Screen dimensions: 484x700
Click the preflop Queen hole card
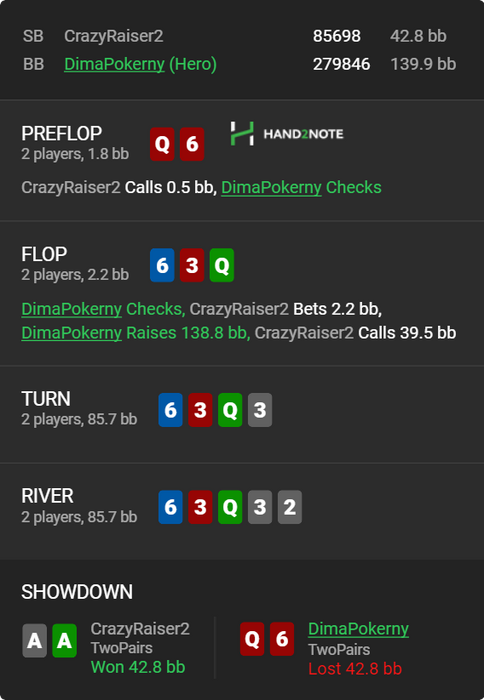pyautogui.click(x=162, y=144)
